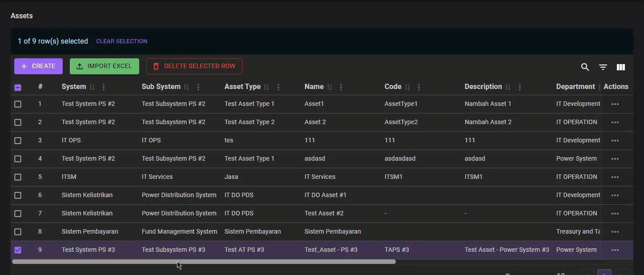
Task: Toggle the select-all header checkbox
Action: [x=18, y=87]
